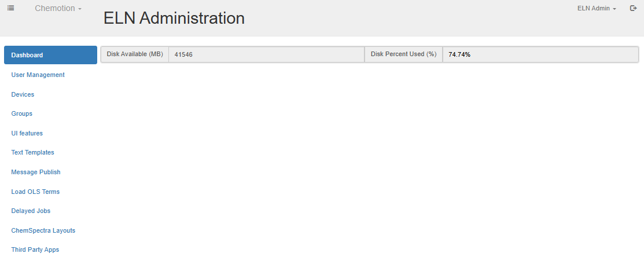
Task: Expand the ELN Admin user dropdown
Action: click(597, 9)
